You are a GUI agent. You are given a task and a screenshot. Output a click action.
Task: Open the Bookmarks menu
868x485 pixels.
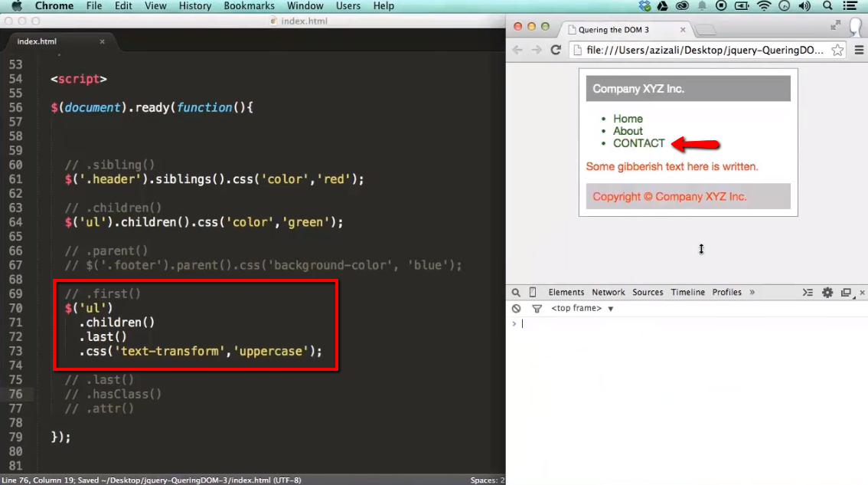[x=249, y=6]
